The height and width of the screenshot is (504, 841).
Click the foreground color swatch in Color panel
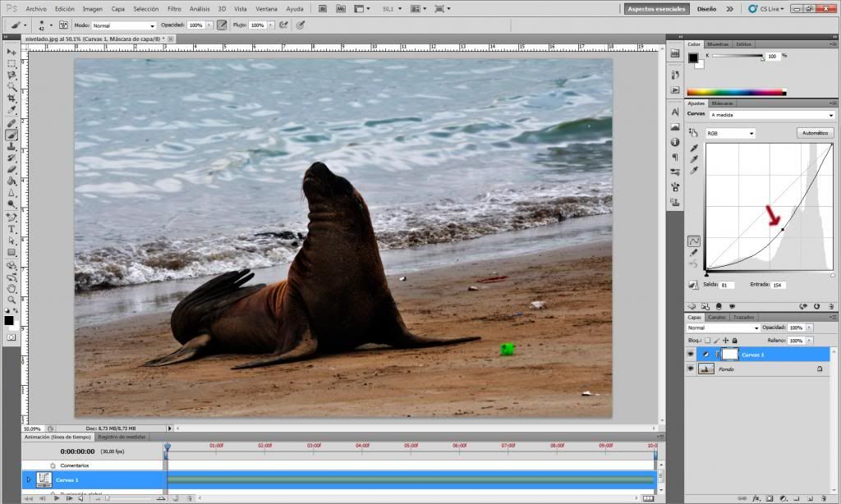(x=693, y=58)
